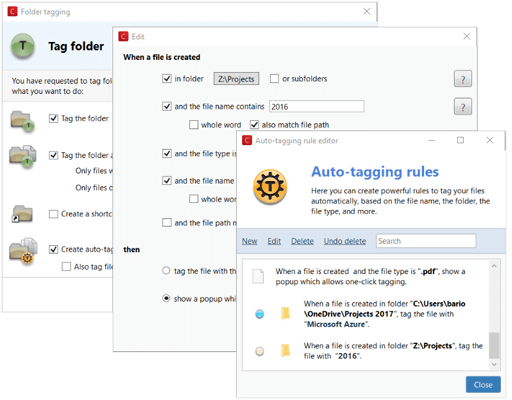Click the Z:\Projects folder button
Image resolution: width=512 pixels, height=400 pixels.
tap(236, 79)
